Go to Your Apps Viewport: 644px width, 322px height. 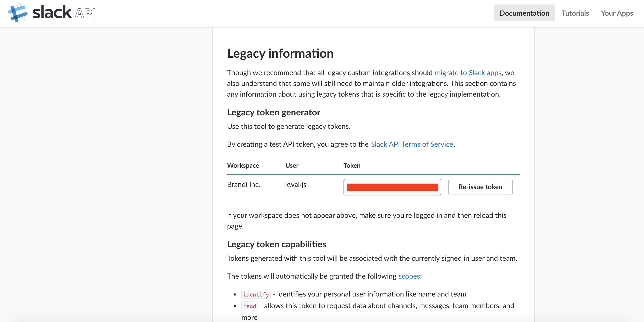click(x=617, y=13)
